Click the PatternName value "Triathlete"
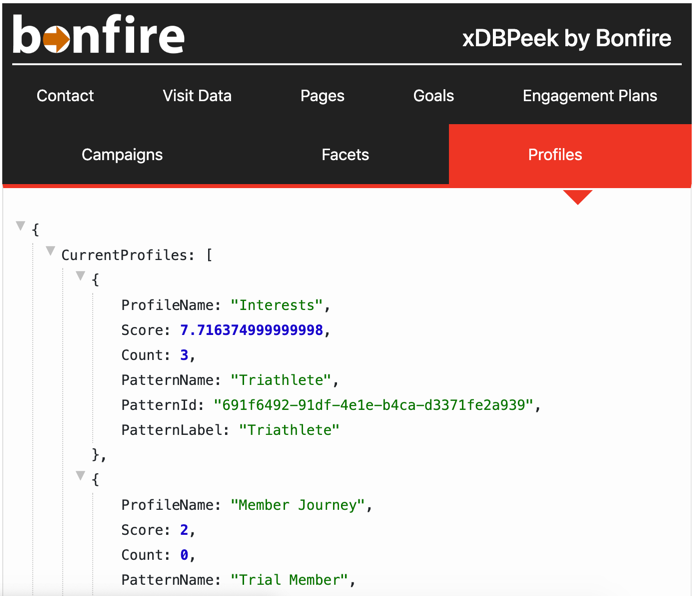 pos(281,380)
